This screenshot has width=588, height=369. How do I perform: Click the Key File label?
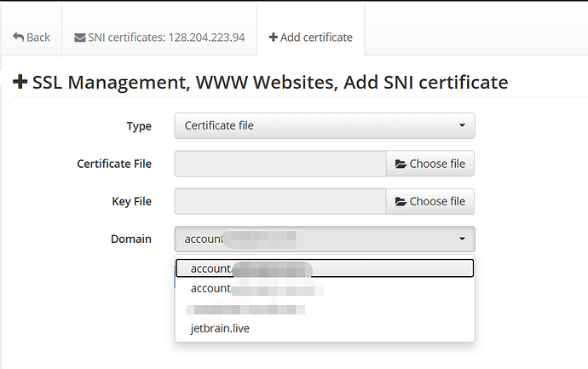131,202
